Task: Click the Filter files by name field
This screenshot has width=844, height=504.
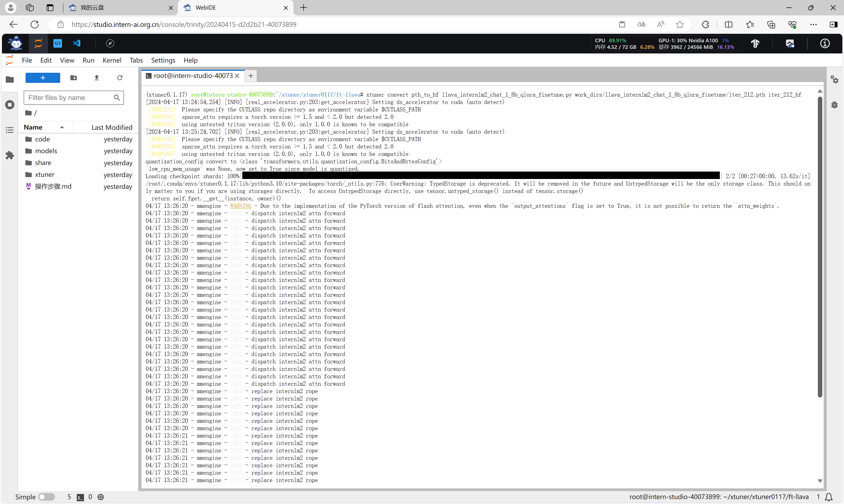Action: pyautogui.click(x=73, y=98)
